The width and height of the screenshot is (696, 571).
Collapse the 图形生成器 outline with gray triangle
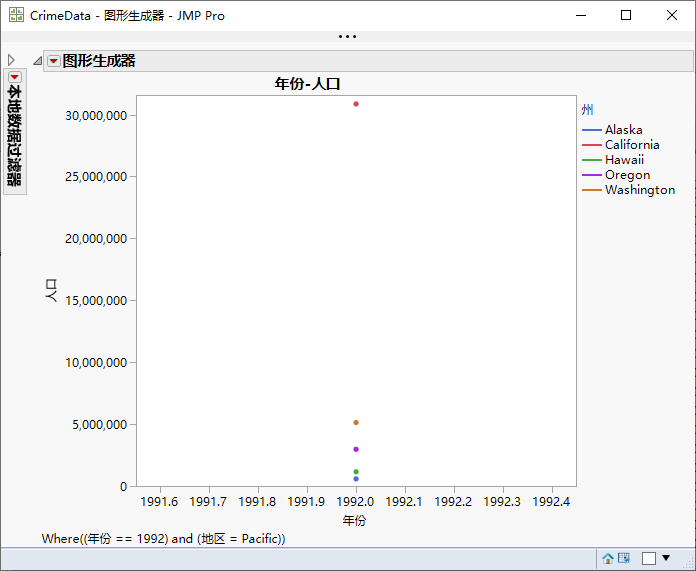[x=38, y=60]
